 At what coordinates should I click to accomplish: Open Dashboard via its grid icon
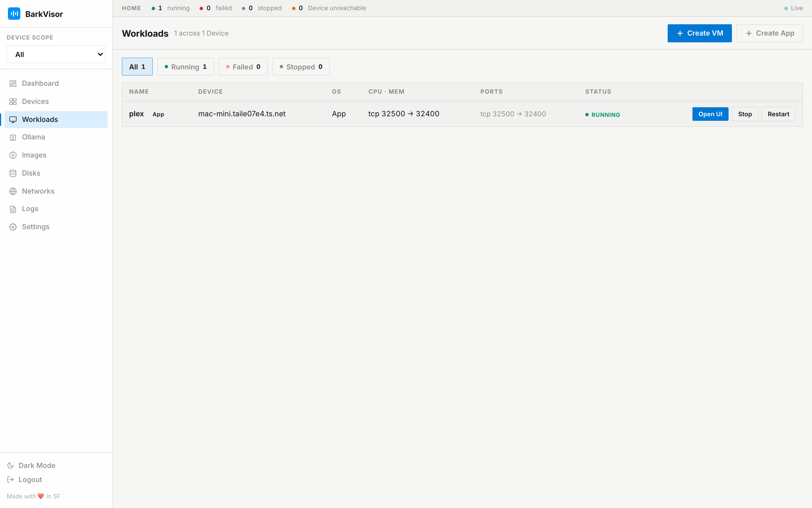(13, 84)
